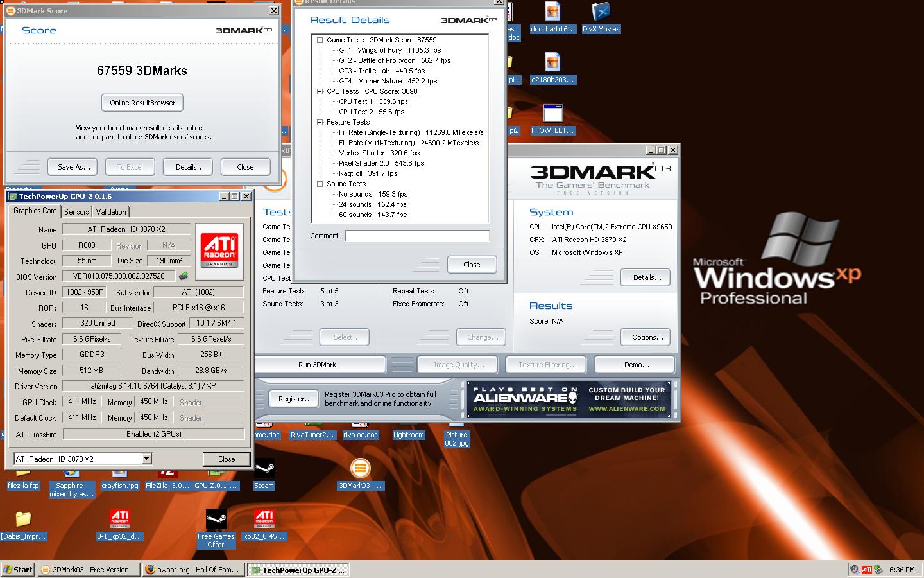Collapse the Sound Tests tree node

[320, 184]
